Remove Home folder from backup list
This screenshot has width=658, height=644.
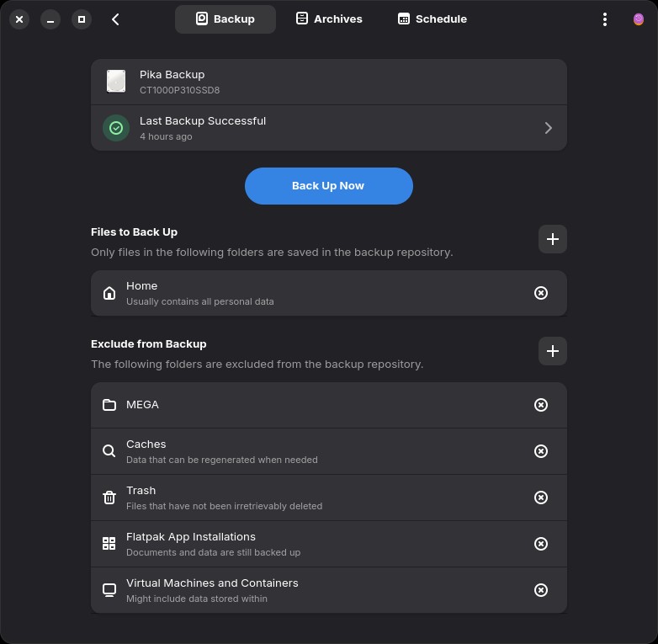point(541,293)
